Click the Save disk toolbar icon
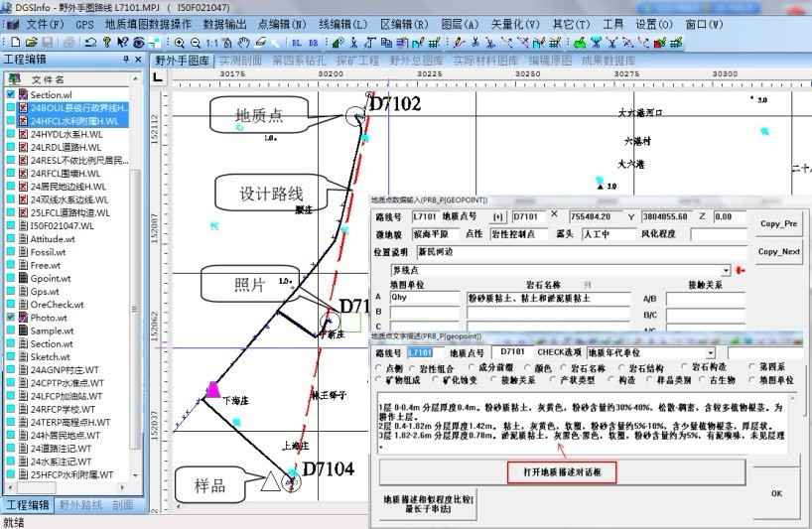The height and width of the screenshot is (529, 812). pyautogui.click(x=47, y=43)
